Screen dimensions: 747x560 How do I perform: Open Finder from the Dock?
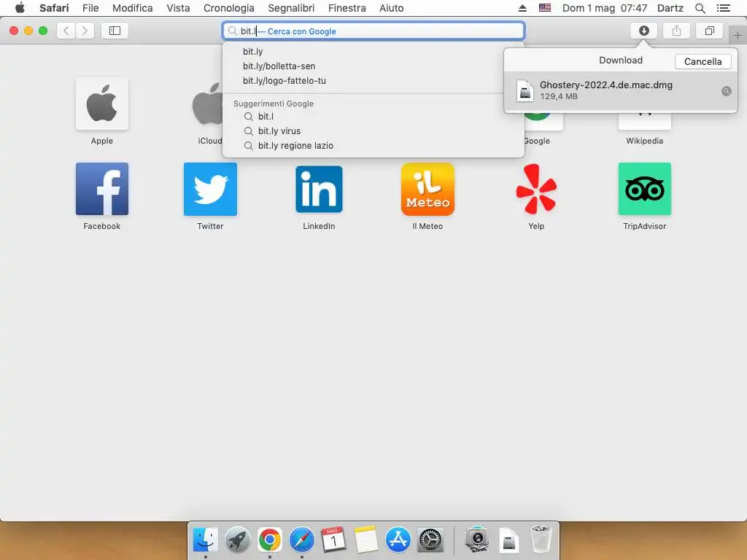[205, 540]
